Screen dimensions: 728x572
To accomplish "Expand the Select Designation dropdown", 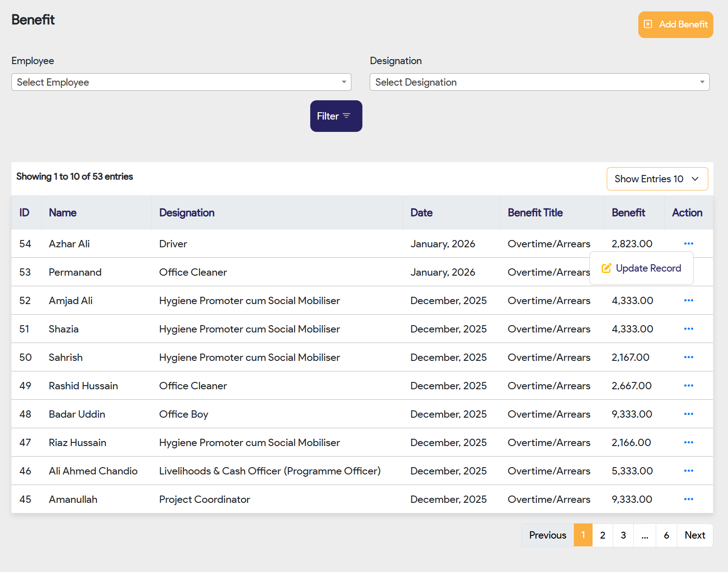I will pyautogui.click(x=539, y=82).
